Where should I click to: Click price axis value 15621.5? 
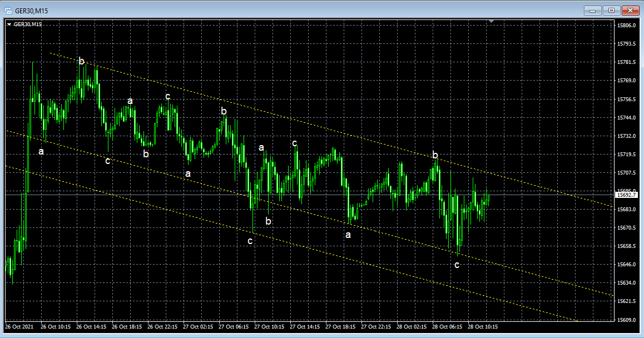click(626, 301)
